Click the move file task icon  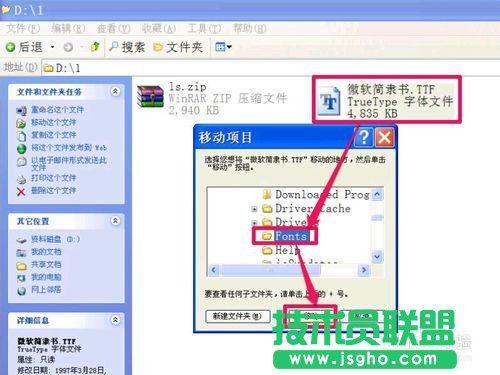click(21, 123)
